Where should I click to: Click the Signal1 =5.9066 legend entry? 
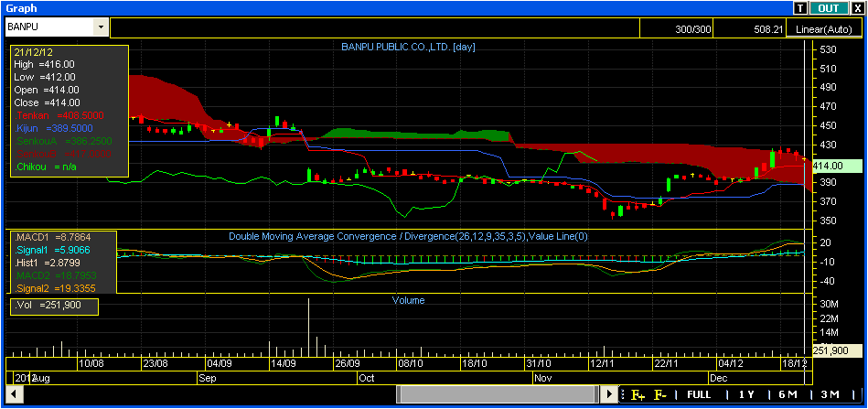point(54,251)
